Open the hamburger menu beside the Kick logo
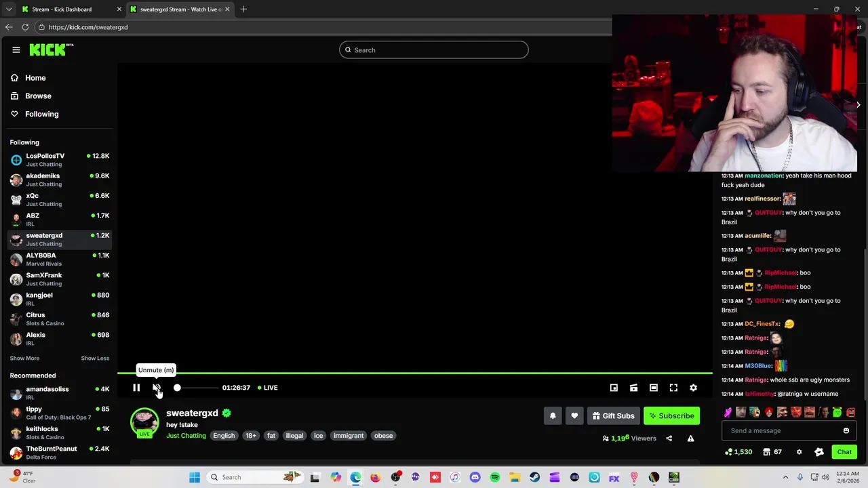The image size is (868, 488). coord(16,49)
